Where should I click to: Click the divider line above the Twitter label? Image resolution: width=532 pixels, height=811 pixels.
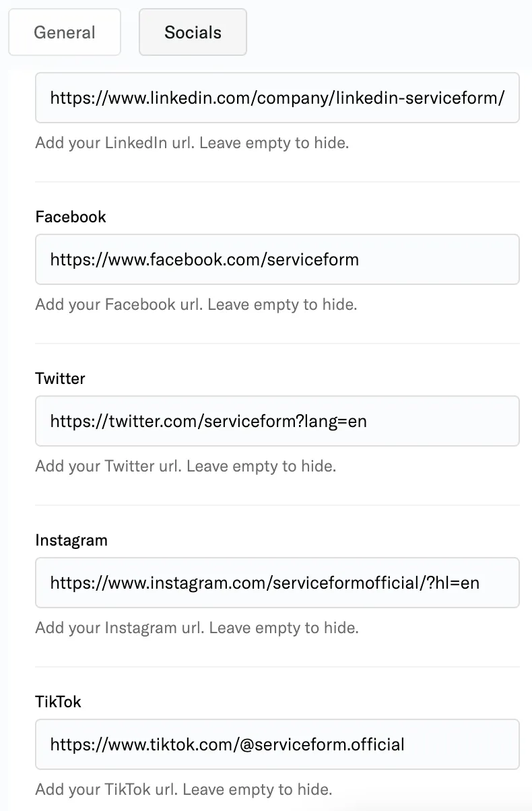point(277,344)
